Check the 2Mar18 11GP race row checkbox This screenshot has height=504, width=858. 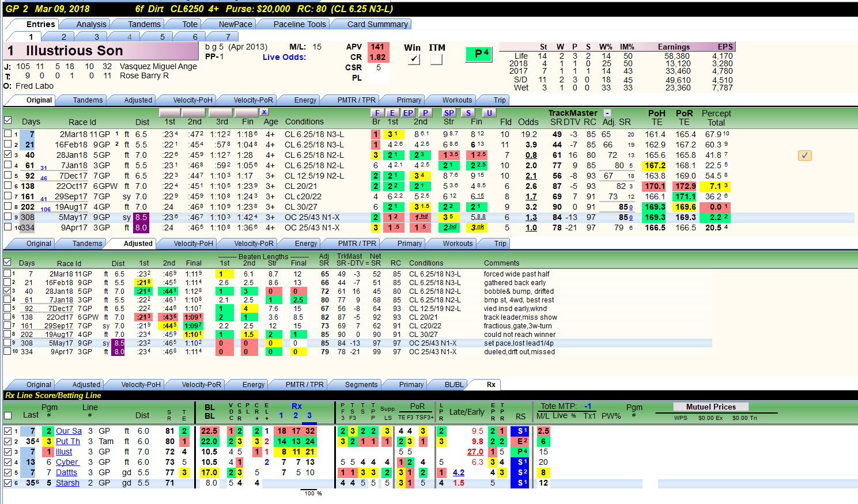pyautogui.click(x=7, y=134)
